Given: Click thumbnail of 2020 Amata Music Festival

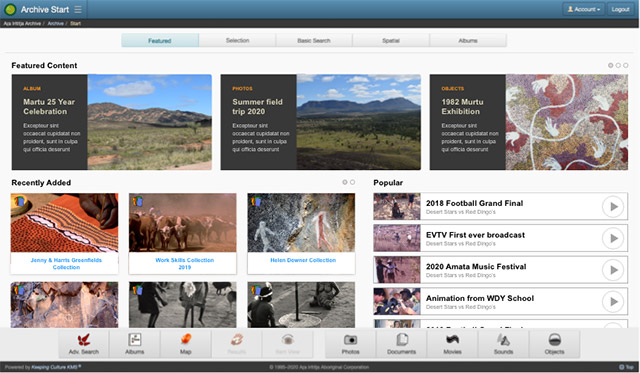Looking at the screenshot, I should click(x=397, y=270).
